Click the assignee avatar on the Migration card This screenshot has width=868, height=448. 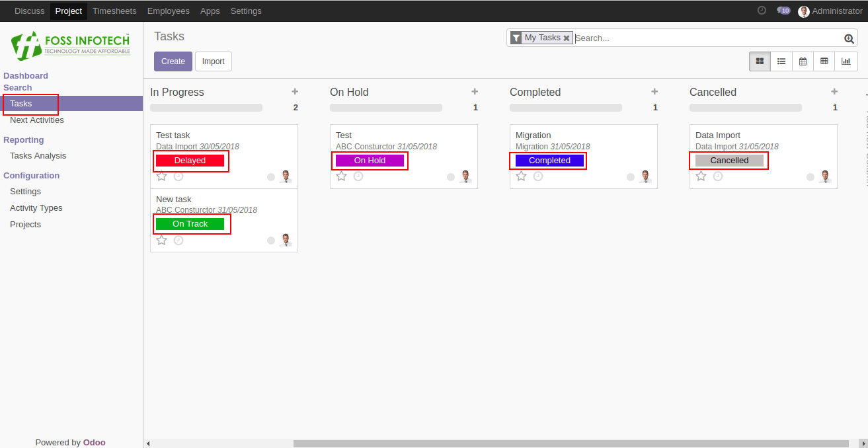[645, 176]
